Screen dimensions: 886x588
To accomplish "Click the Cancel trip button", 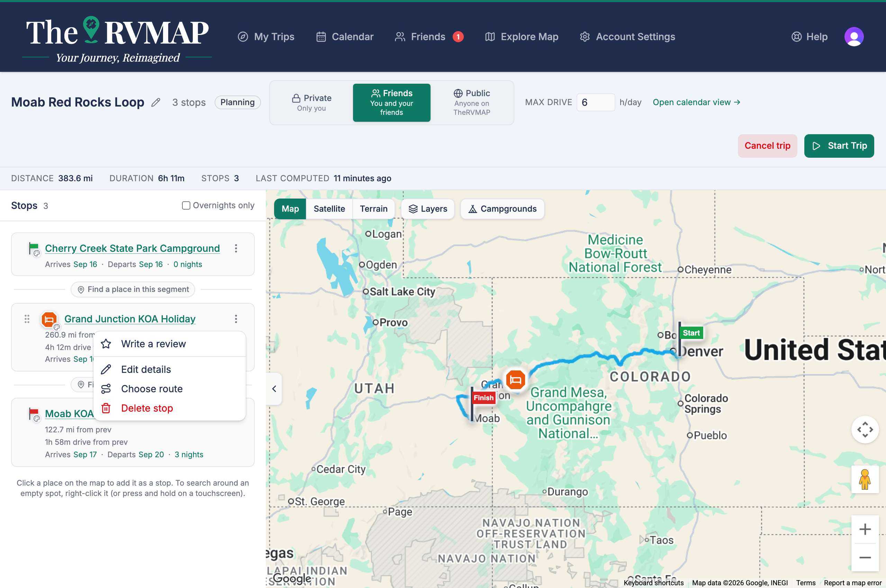I will coord(767,146).
